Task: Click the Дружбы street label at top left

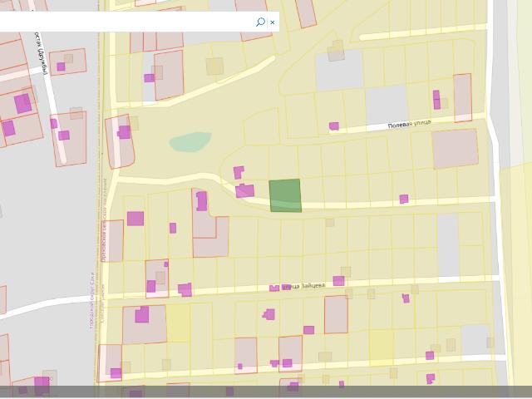Action: pos(42,53)
